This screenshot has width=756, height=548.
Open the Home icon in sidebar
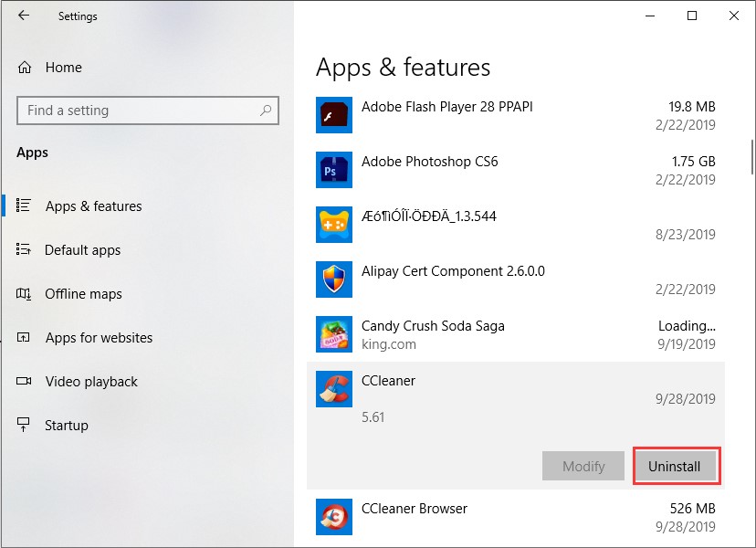pos(25,67)
